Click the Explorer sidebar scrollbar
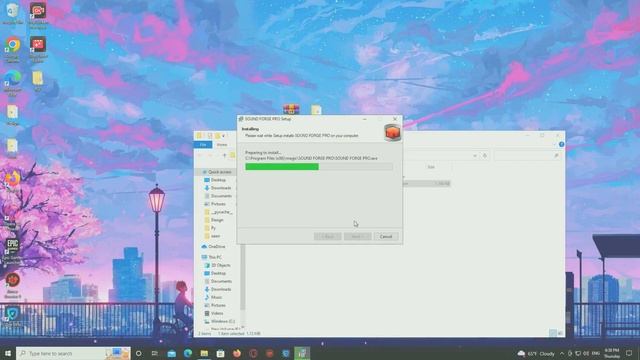 (242, 278)
